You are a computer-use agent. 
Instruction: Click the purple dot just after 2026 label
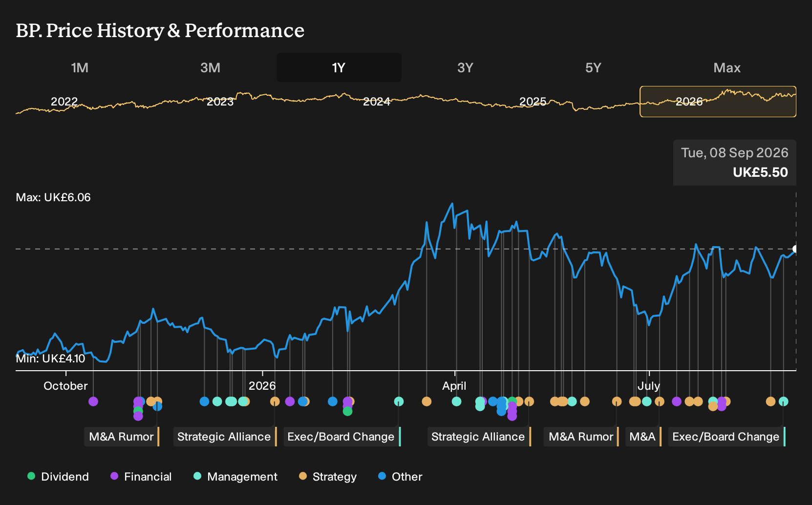(x=290, y=401)
